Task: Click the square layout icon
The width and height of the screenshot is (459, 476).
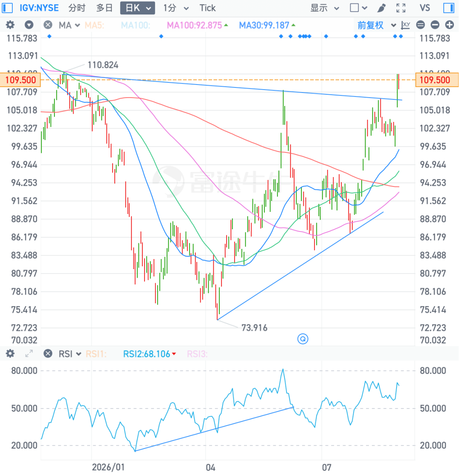Action: click(x=354, y=8)
